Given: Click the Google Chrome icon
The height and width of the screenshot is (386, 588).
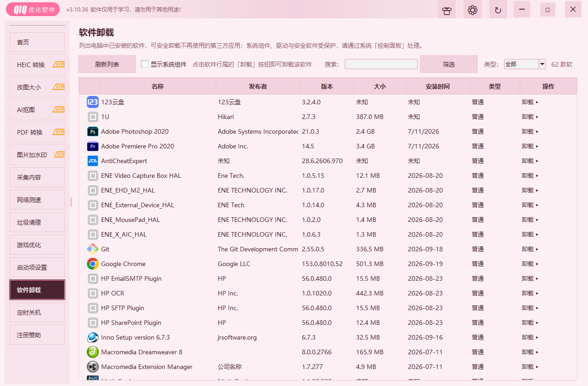Looking at the screenshot, I should [x=93, y=264].
